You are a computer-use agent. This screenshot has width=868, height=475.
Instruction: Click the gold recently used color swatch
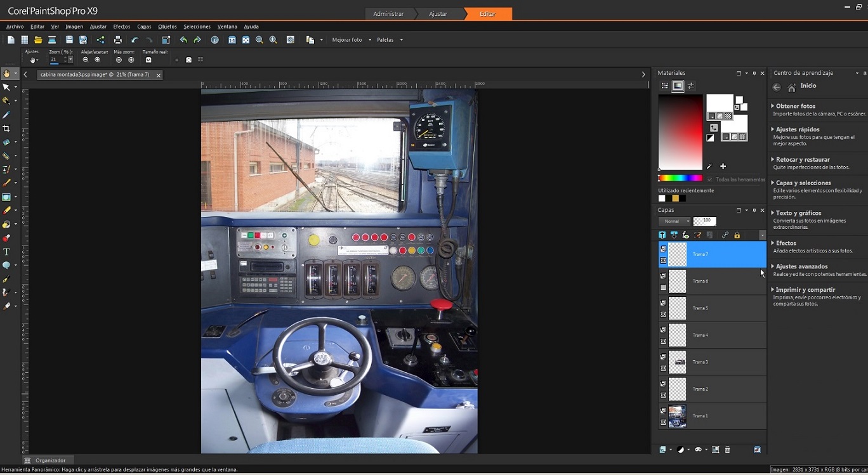[676, 198]
